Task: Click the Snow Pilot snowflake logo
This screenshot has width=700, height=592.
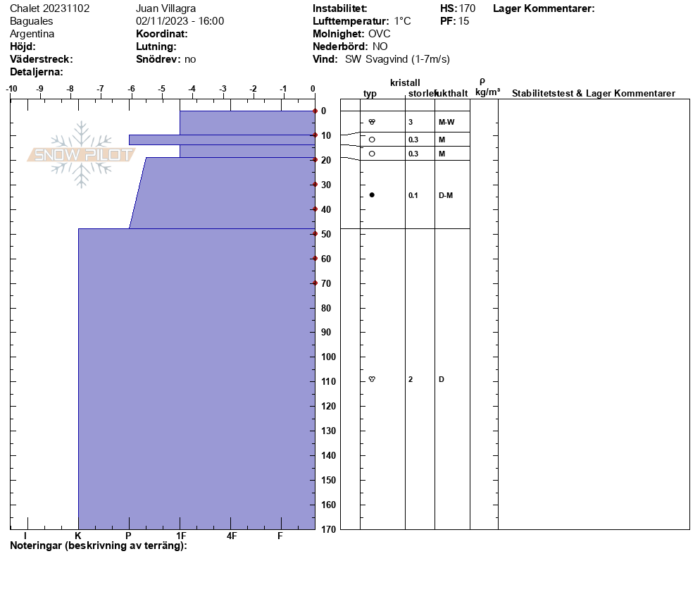Action: (82, 154)
